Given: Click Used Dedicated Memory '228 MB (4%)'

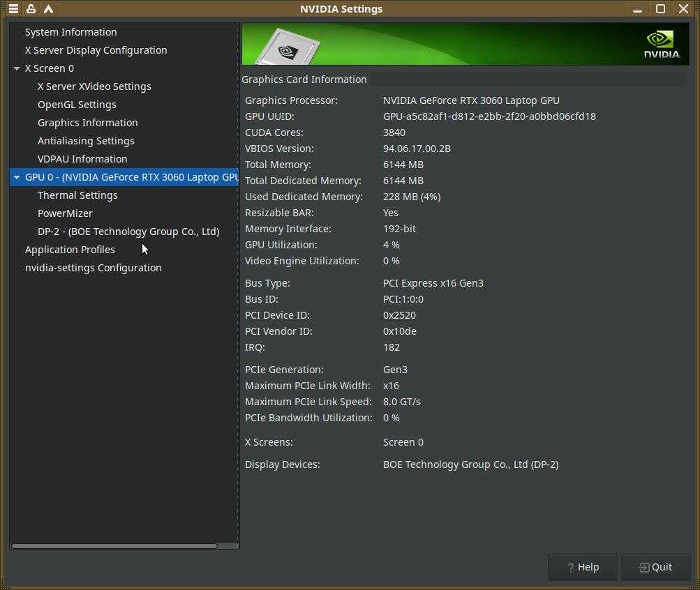Looking at the screenshot, I should pyautogui.click(x=412, y=197).
